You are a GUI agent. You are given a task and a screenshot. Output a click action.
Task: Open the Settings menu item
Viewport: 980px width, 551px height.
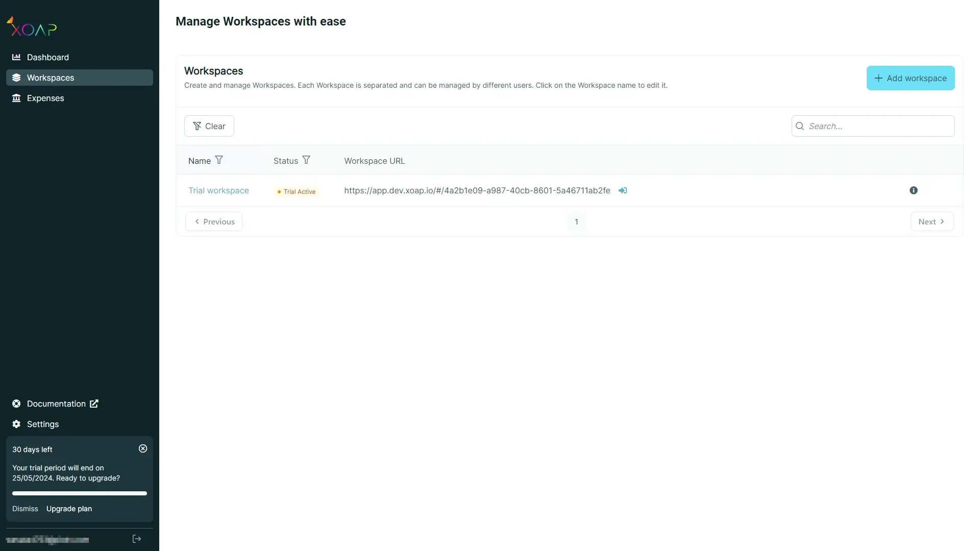[x=79, y=424]
